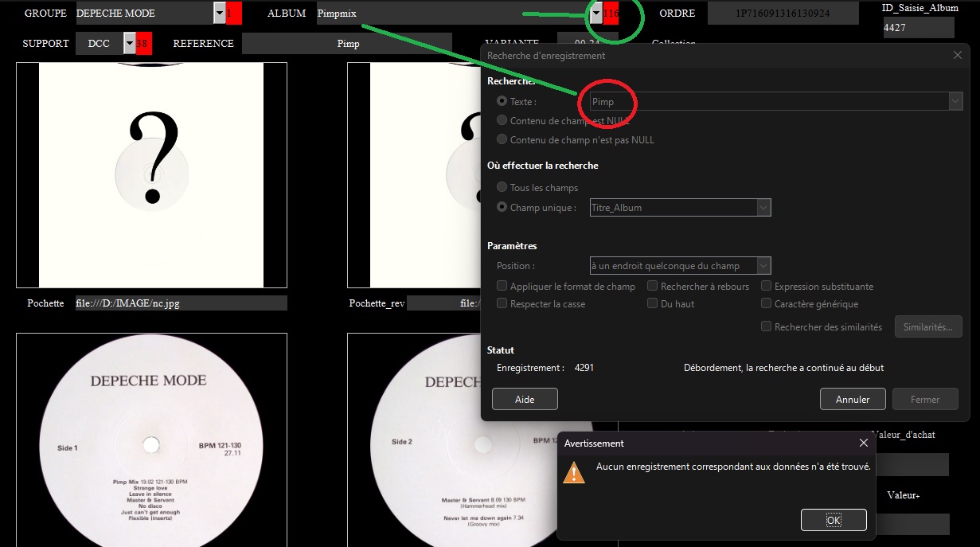This screenshot has height=547, width=980.
Task: Check Rechercher des similarités
Action: (x=766, y=326)
